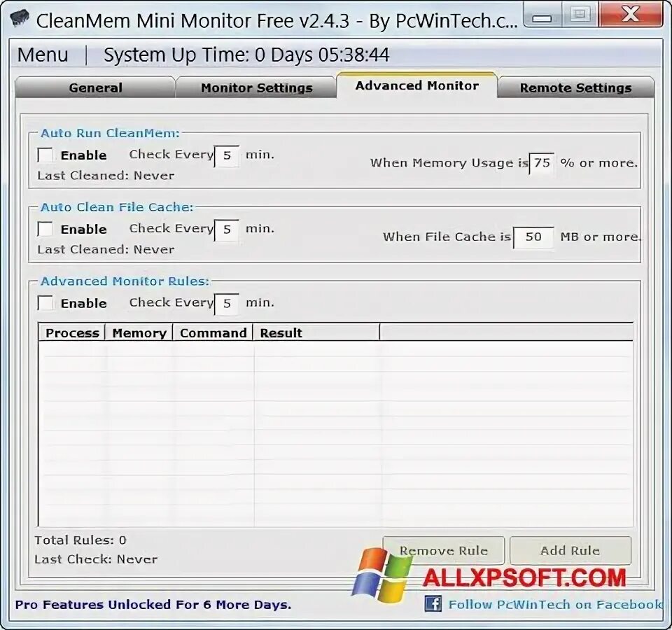Click the Process column header
The height and width of the screenshot is (630, 672).
[x=72, y=332]
